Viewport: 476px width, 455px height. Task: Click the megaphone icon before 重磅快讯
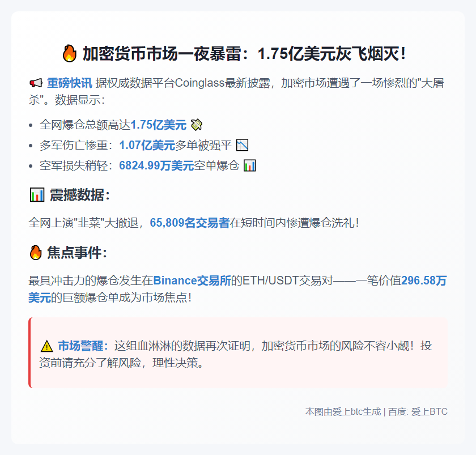tap(36, 83)
